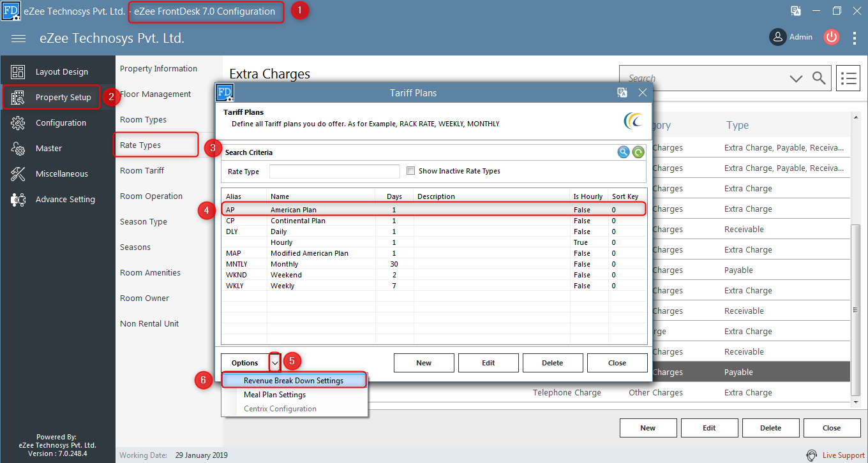The width and height of the screenshot is (868, 463).
Task: Click Delete button in Extra Charges window
Action: coord(770,428)
